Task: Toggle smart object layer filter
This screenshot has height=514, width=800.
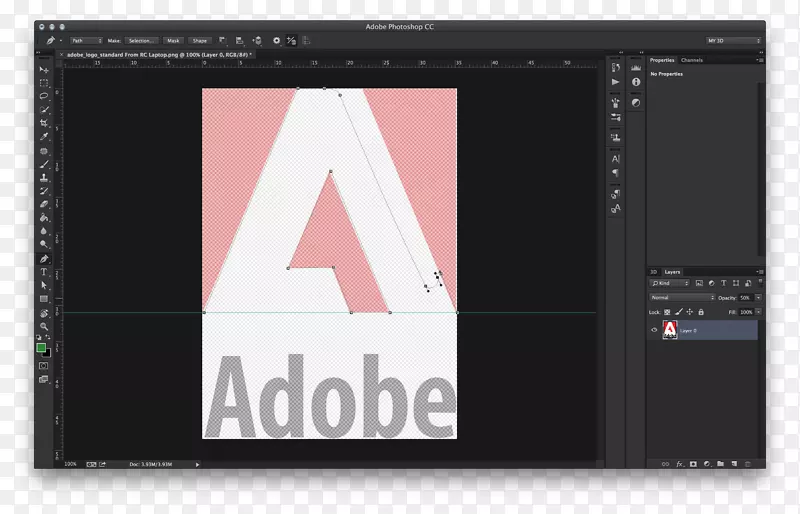Action: click(x=748, y=283)
